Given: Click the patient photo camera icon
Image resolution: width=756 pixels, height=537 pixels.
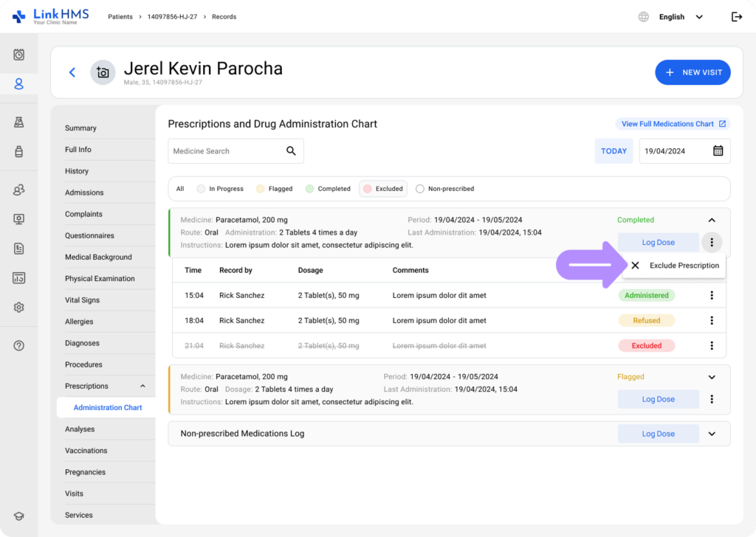Looking at the screenshot, I should tap(103, 72).
